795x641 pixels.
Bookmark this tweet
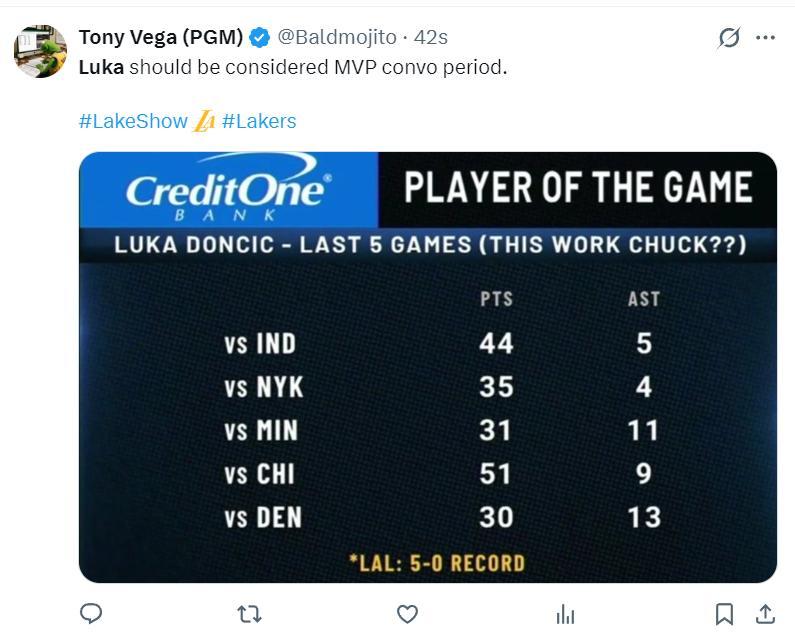tap(725, 613)
